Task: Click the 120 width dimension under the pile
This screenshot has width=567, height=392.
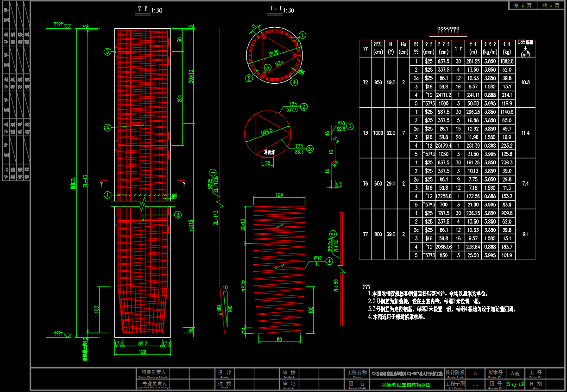Action: [142, 352]
